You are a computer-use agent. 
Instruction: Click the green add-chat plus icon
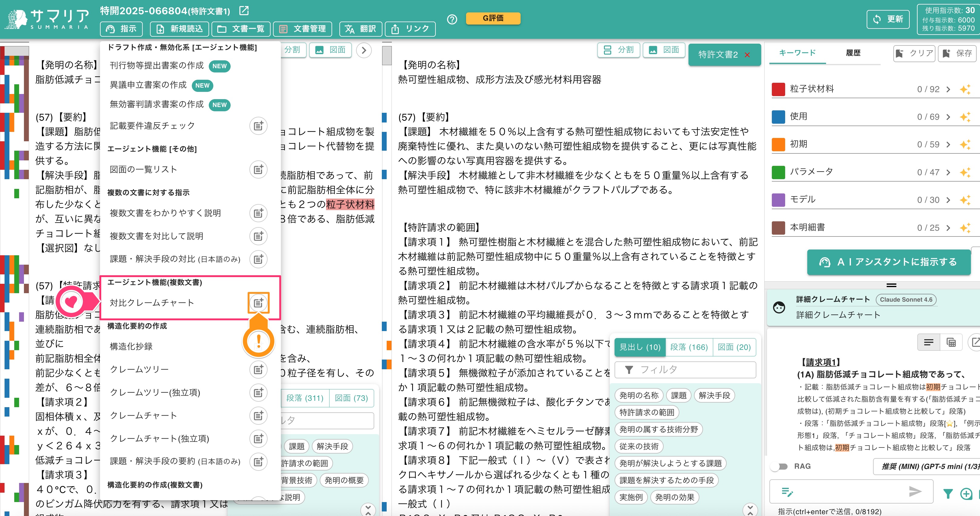(x=966, y=494)
